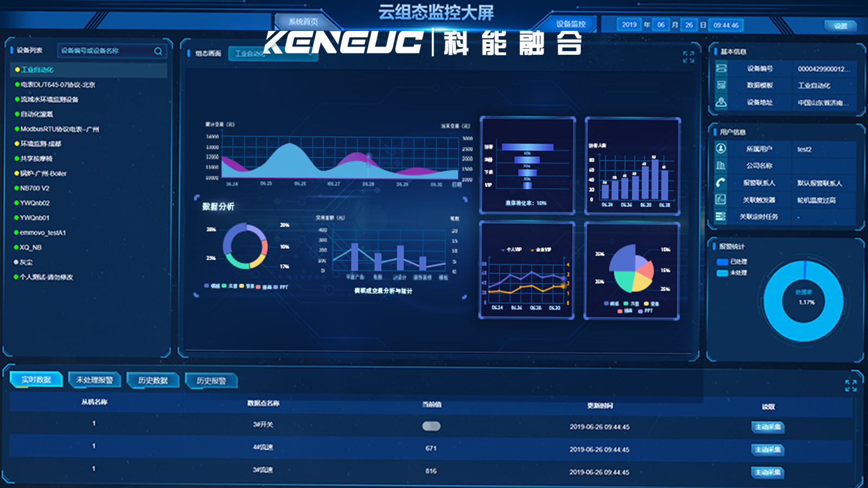The width and height of the screenshot is (868, 488).
Task: Switch to the 未处理报警 tab
Action: [x=94, y=380]
